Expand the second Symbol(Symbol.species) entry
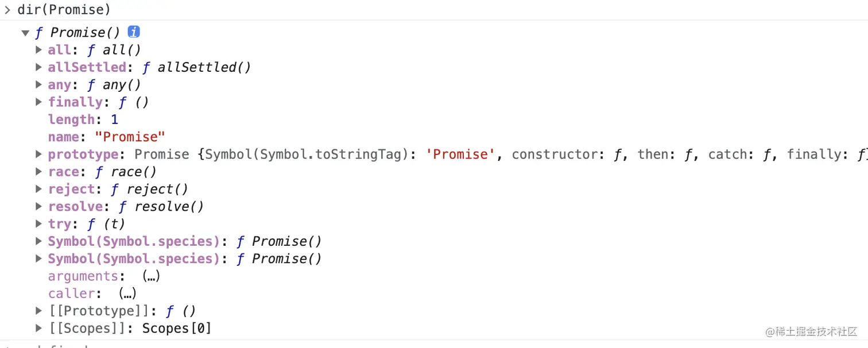Viewport: 868px width, 348px height. point(38,258)
